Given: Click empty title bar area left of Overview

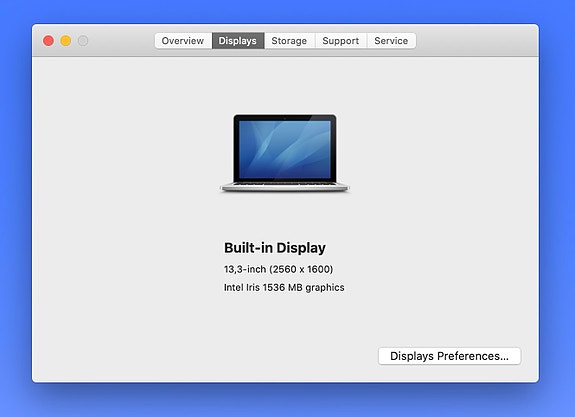Looking at the screenshot, I should pyautogui.click(x=122, y=41).
